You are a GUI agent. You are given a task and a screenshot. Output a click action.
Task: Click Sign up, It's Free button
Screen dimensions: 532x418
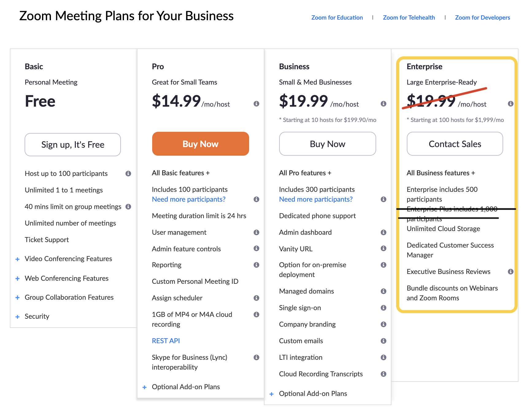pos(73,145)
